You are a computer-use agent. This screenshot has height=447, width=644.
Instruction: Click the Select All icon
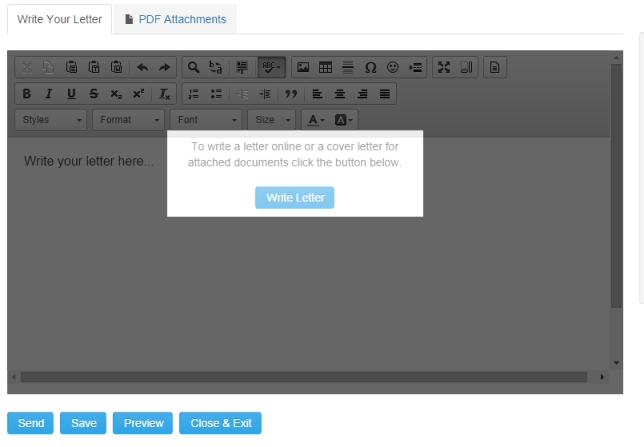tap(242, 67)
